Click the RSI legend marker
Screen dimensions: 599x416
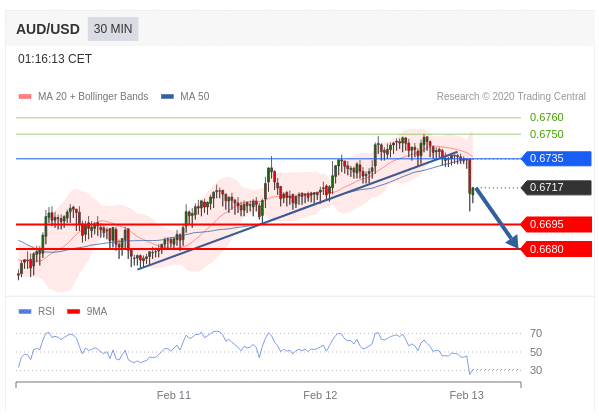pyautogui.click(x=25, y=312)
